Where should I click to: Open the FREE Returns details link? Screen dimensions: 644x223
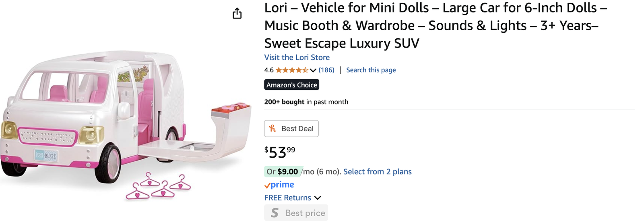point(287,198)
